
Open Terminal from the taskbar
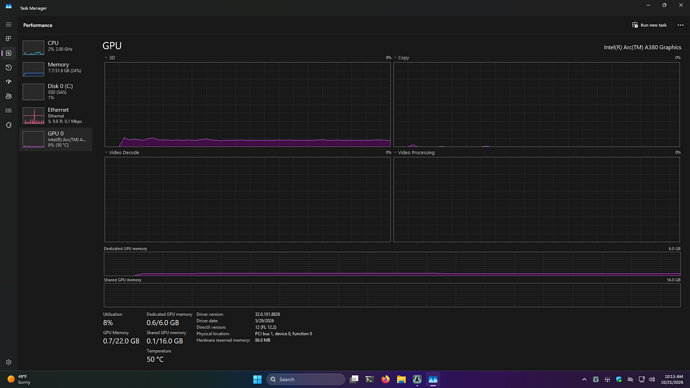pyautogui.click(x=370, y=379)
